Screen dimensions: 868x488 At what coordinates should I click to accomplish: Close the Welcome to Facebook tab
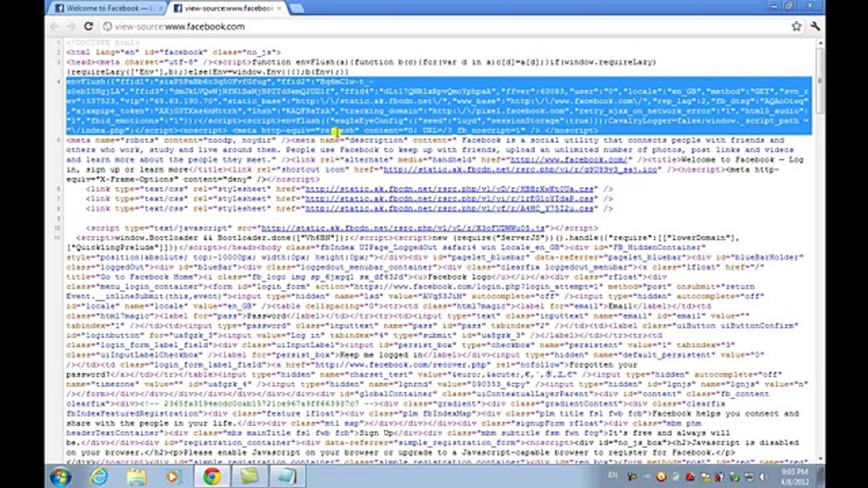click(x=159, y=8)
